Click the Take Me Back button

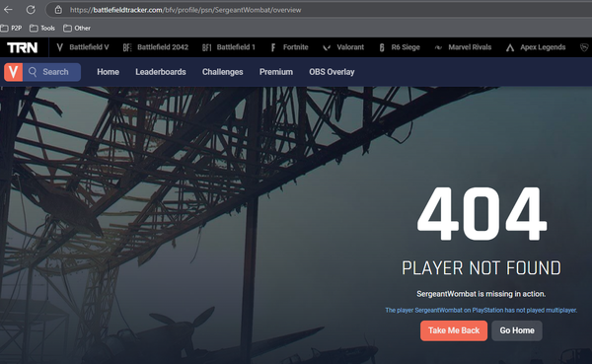pyautogui.click(x=454, y=330)
